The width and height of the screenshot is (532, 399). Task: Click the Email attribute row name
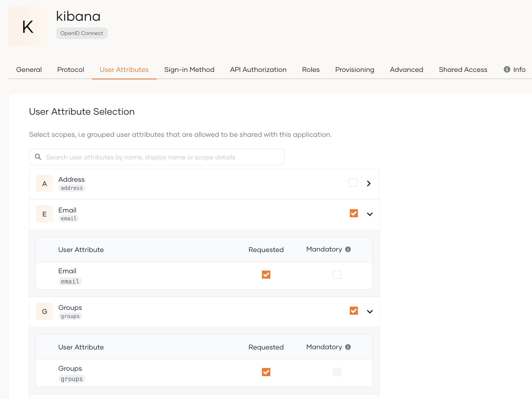click(67, 271)
